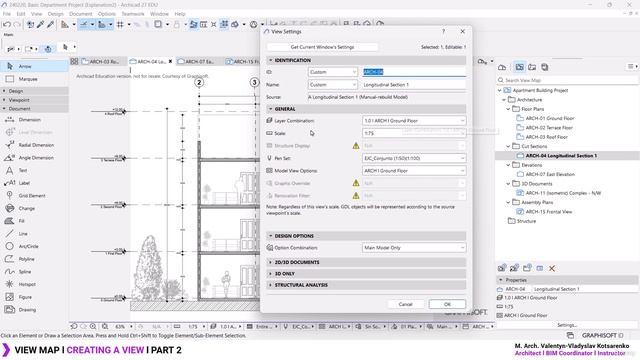Click the Name field Longitudinal Section 1
The width and height of the screenshot is (640, 360).
point(414,84)
